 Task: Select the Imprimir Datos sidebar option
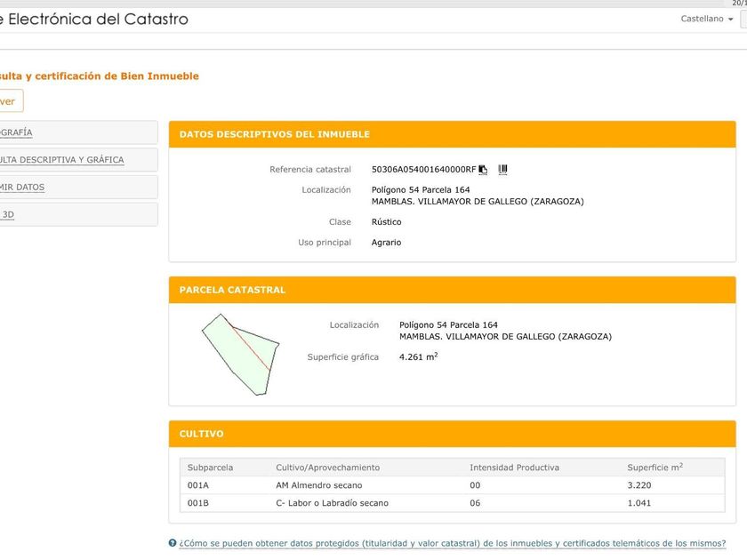coord(22,188)
